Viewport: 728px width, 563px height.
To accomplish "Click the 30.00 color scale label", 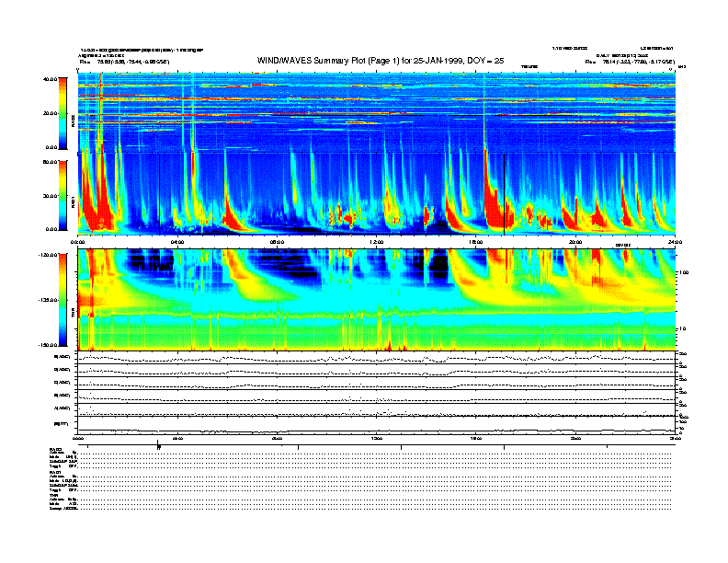I will (x=50, y=196).
